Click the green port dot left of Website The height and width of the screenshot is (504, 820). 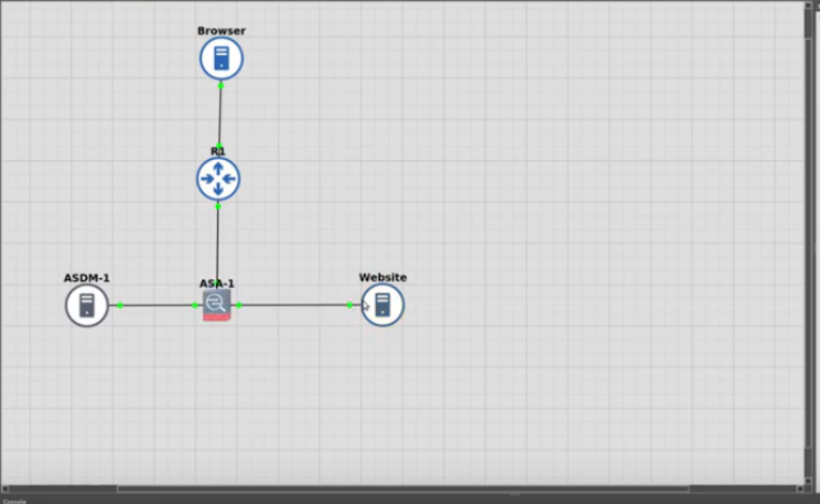tap(350, 305)
